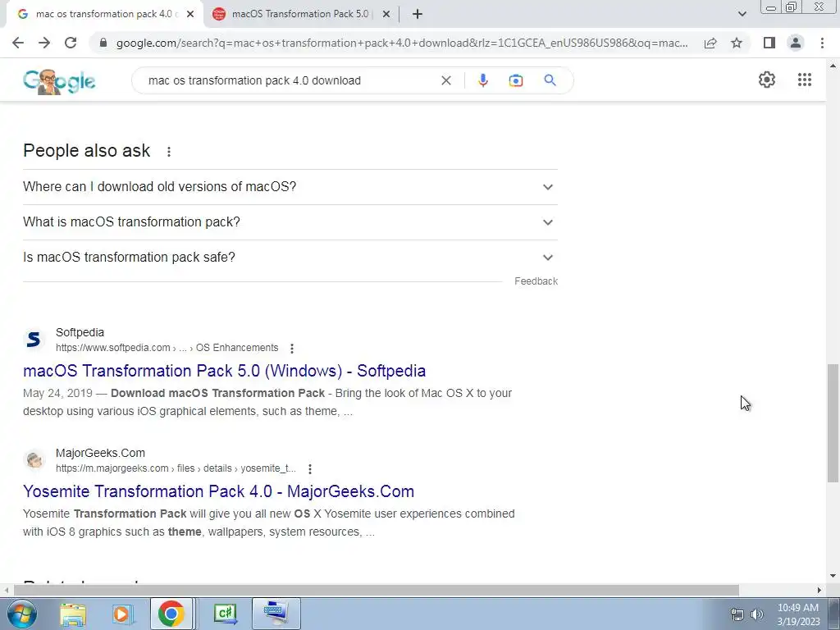
Task: Open Chrome three-dot menu
Action: [822, 43]
